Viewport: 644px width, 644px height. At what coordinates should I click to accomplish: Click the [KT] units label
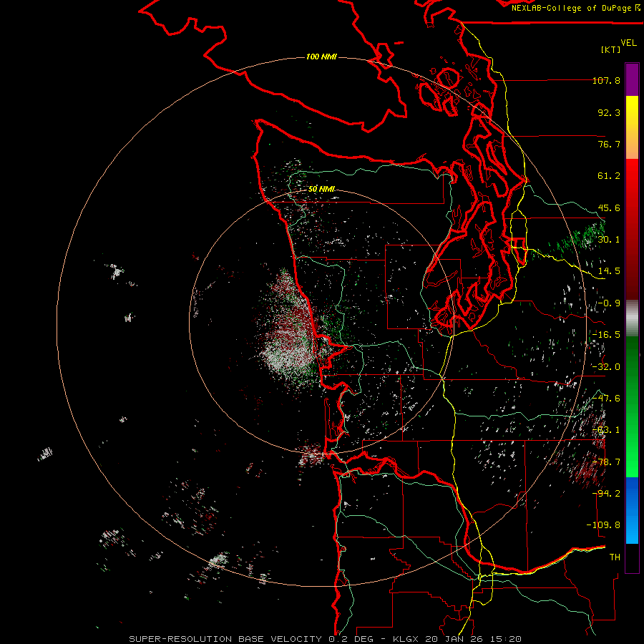click(611, 49)
